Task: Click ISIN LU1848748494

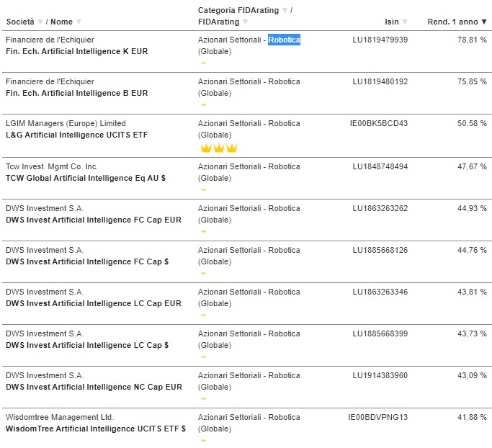Action: (x=380, y=166)
